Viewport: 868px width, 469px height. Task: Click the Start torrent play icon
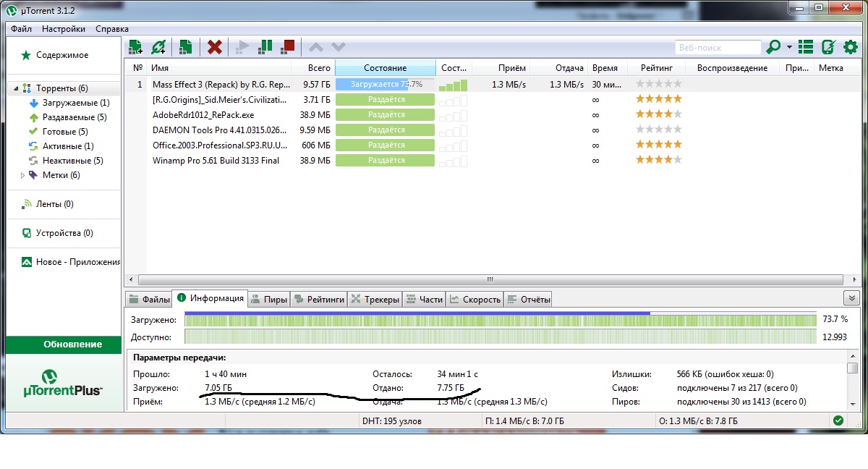242,47
